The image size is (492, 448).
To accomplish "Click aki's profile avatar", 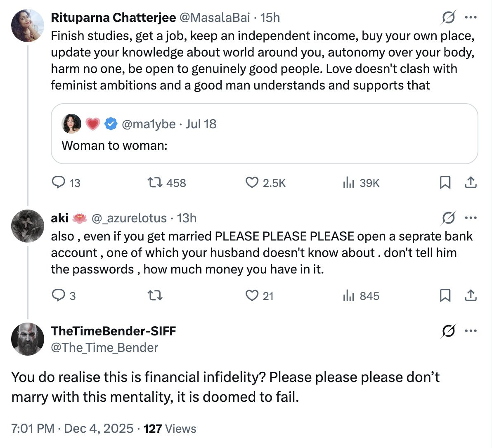I will 28,226.
